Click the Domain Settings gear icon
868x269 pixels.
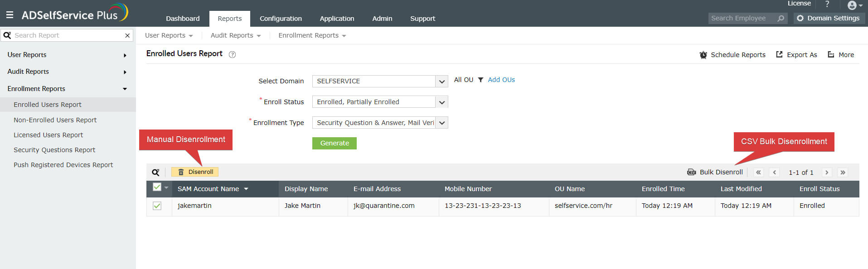tap(800, 18)
